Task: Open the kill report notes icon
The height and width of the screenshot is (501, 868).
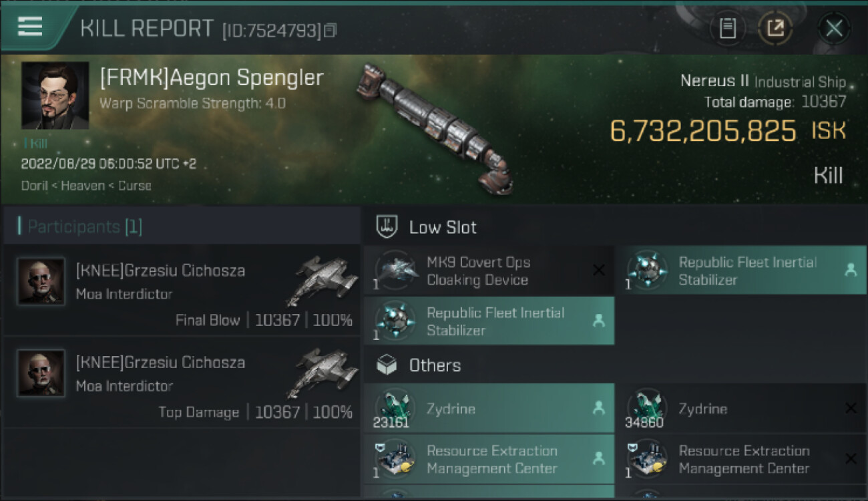Action: [727, 28]
